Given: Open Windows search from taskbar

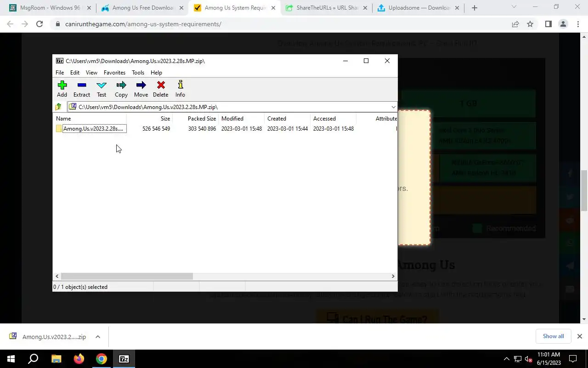Looking at the screenshot, I should [x=33, y=359].
